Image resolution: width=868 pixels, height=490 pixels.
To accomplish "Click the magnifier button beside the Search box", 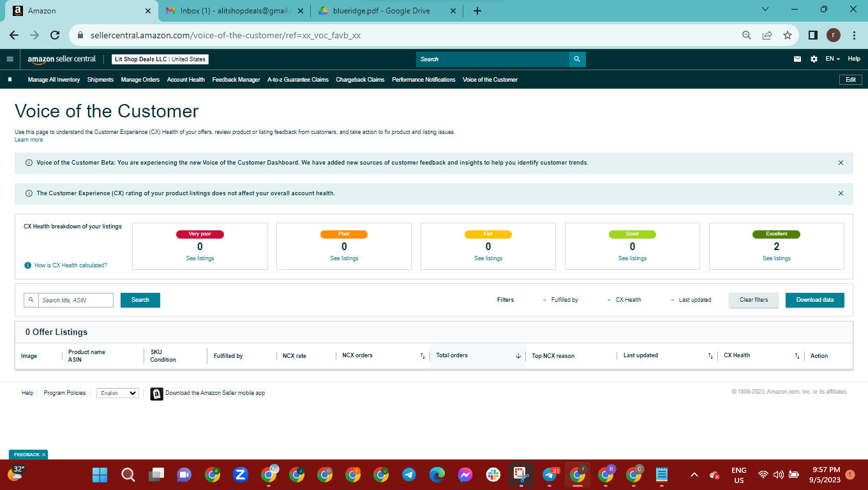I will 577,59.
